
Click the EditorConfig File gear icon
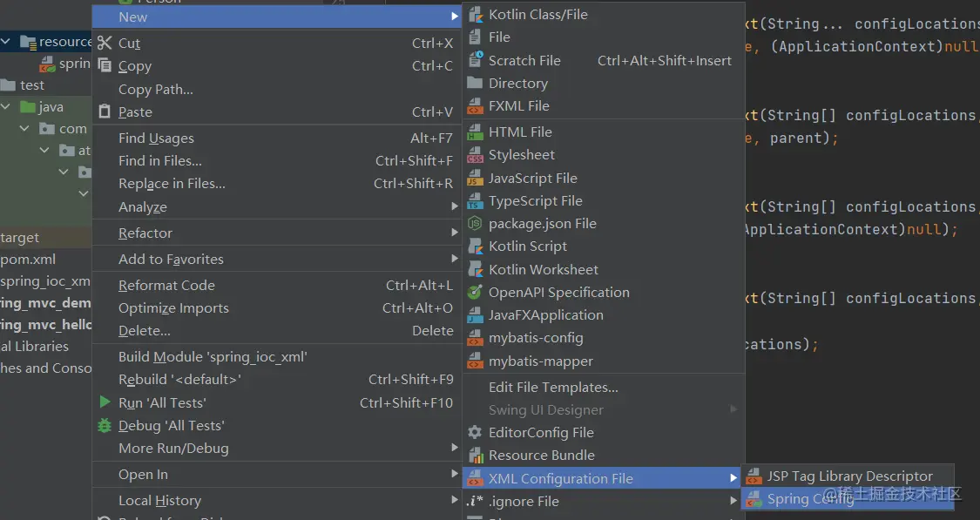(x=475, y=433)
